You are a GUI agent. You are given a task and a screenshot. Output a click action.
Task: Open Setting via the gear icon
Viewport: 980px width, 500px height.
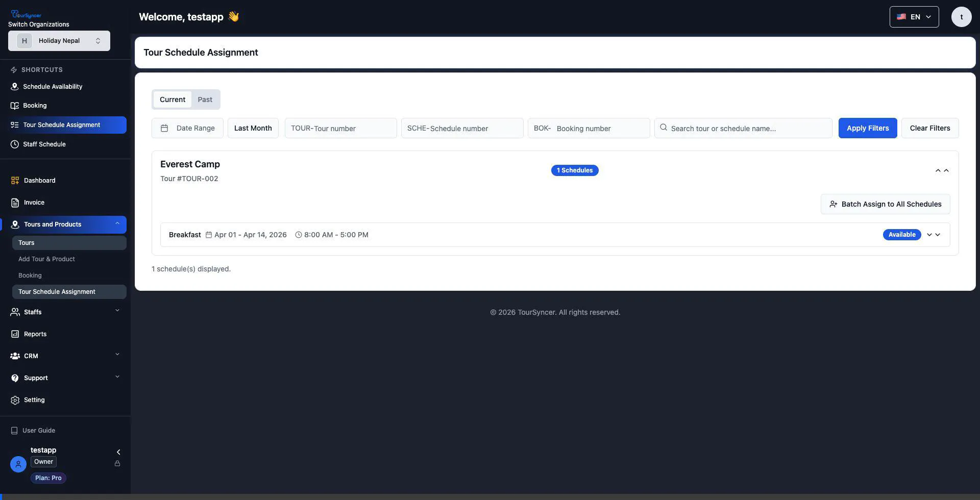[x=14, y=399]
